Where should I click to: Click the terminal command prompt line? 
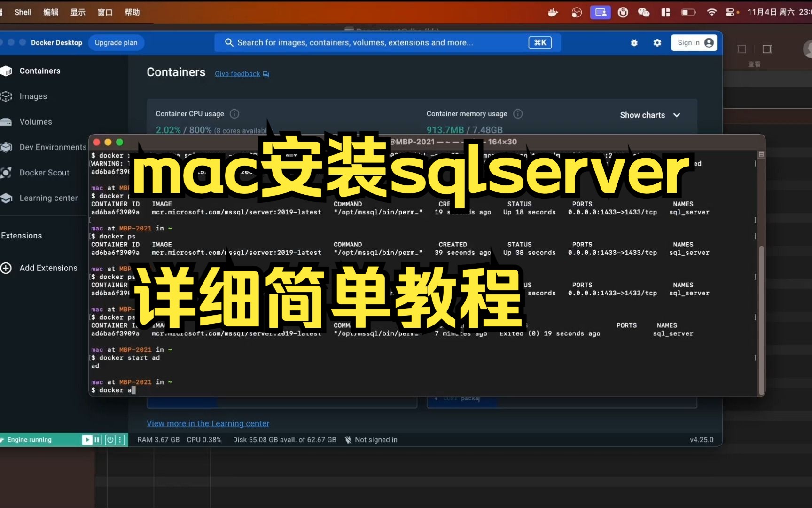click(113, 390)
